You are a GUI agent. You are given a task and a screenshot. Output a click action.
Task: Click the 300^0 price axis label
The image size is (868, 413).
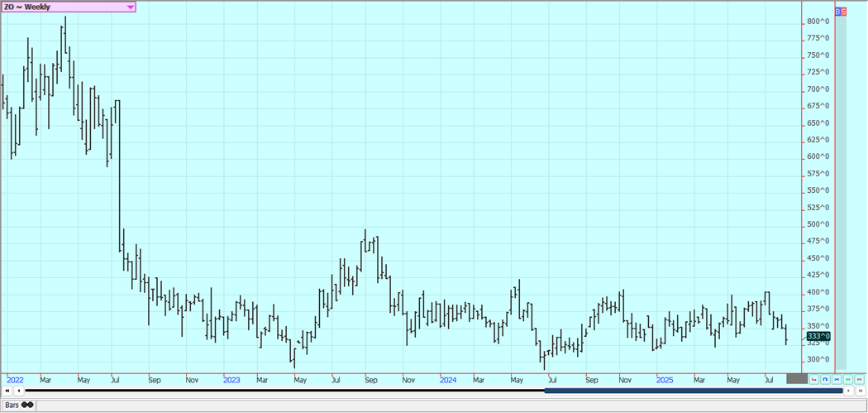coord(818,359)
